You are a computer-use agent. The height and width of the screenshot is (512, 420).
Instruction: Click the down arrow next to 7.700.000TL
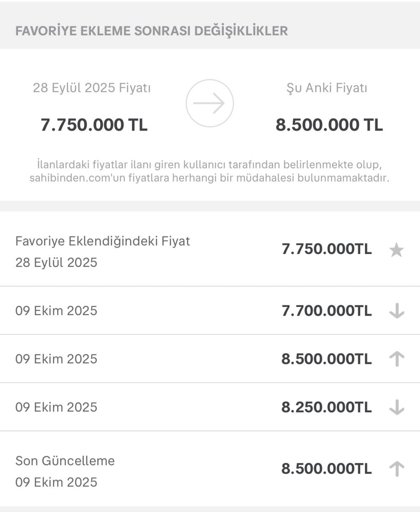click(x=396, y=311)
